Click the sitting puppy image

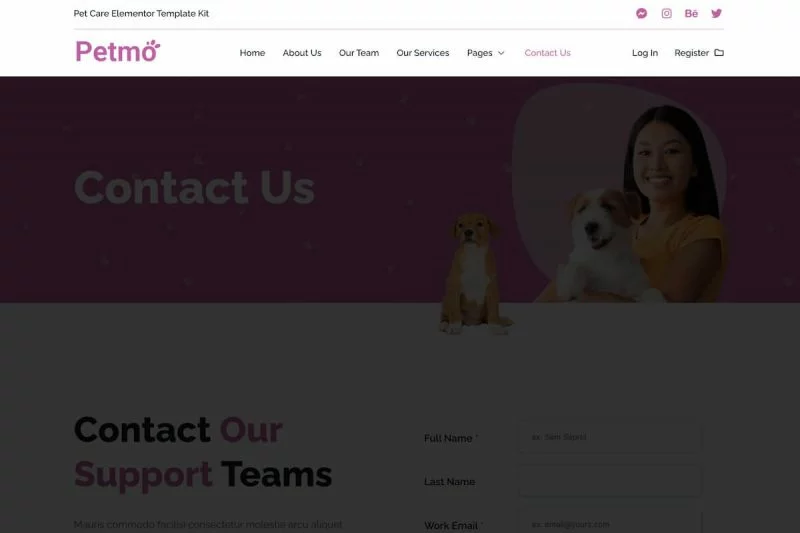[474, 274]
